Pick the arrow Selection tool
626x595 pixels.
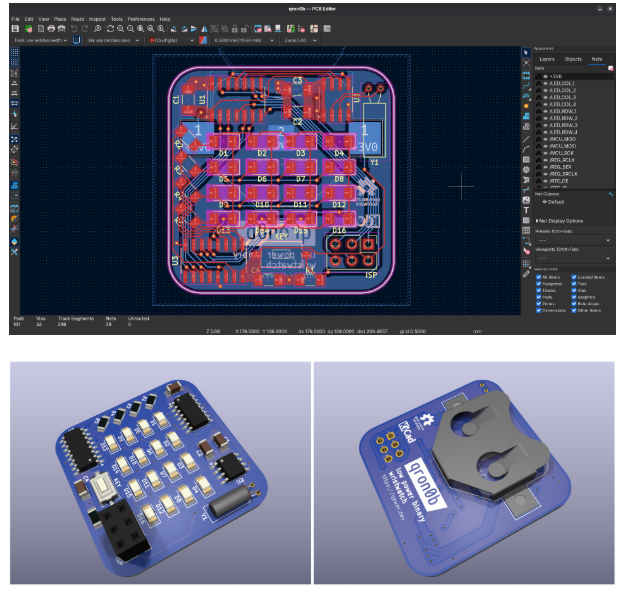[x=526, y=51]
